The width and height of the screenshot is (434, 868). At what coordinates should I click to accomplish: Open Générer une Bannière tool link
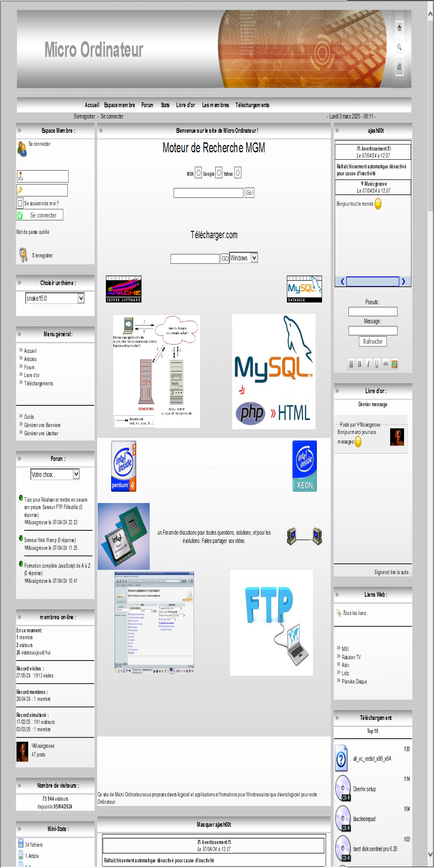(x=42, y=425)
